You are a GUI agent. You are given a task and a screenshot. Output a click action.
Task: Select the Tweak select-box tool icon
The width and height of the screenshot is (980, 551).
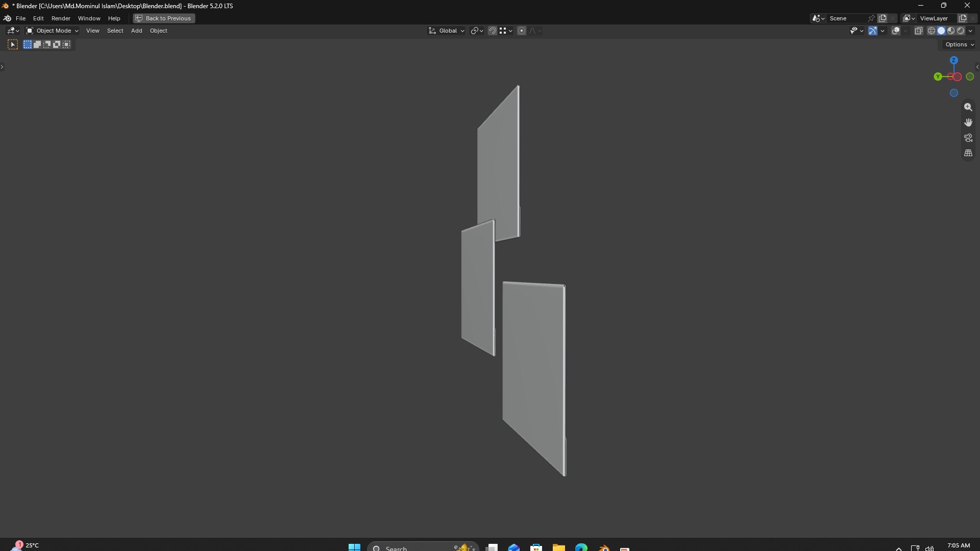coord(13,45)
